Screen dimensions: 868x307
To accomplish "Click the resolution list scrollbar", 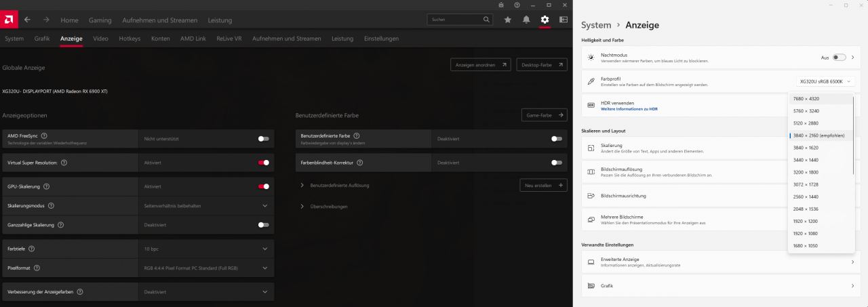I will click(x=853, y=136).
